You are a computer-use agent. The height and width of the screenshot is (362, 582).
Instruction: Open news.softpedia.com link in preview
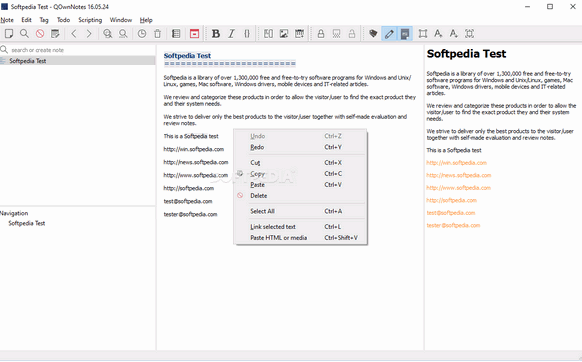459,175
